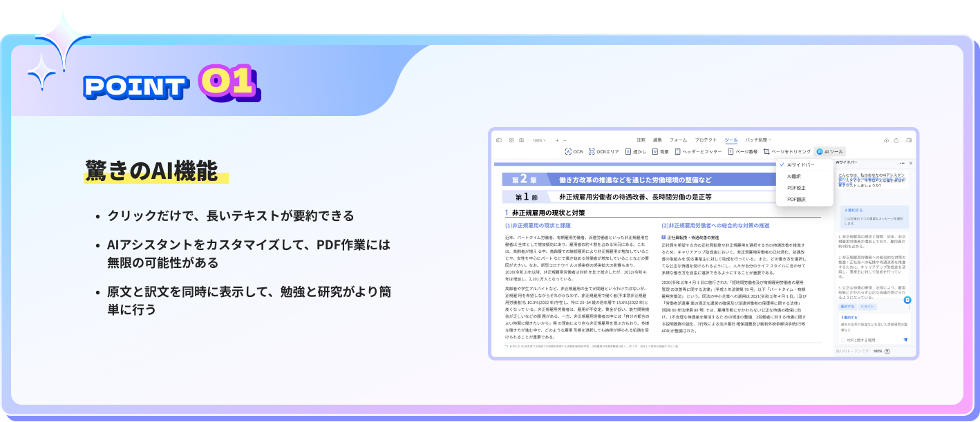Click the token help question-mark icon
This screenshot has width=980, height=422.
pyautogui.click(x=887, y=352)
